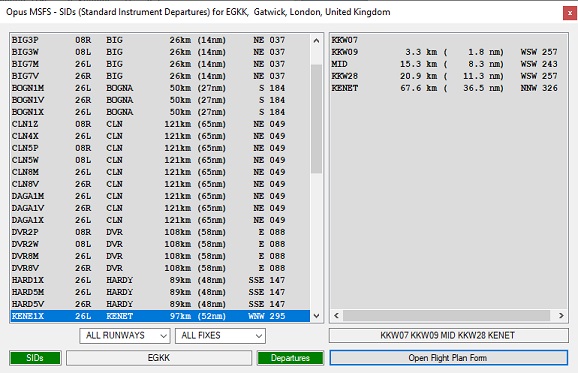Click SID list scroll down arrow
This screenshot has height=373, width=578.
tap(316, 316)
